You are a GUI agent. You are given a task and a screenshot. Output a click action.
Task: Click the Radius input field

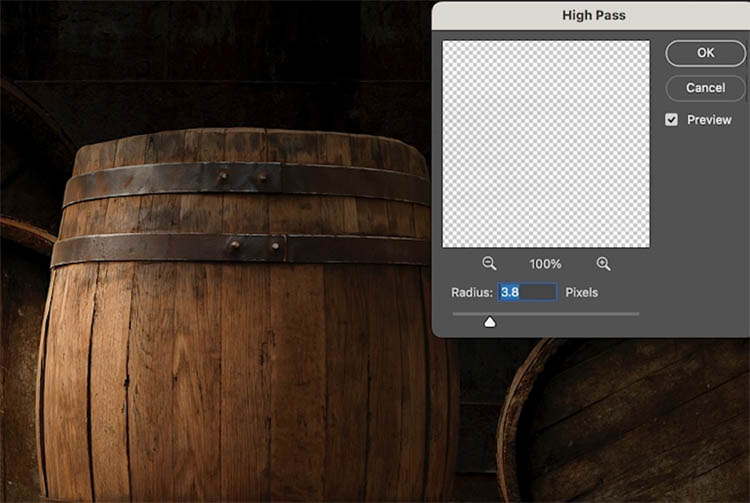click(x=527, y=292)
